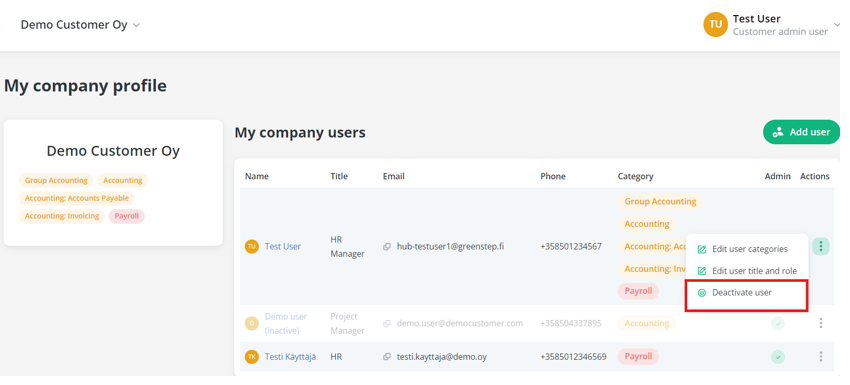Click phone number +358504337895
The image size is (850, 385).
571,324
